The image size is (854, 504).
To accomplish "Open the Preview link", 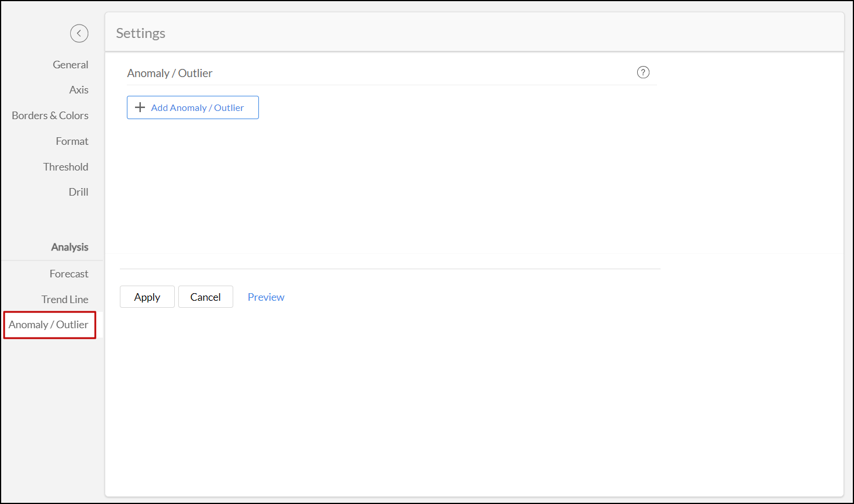I will coord(266,297).
